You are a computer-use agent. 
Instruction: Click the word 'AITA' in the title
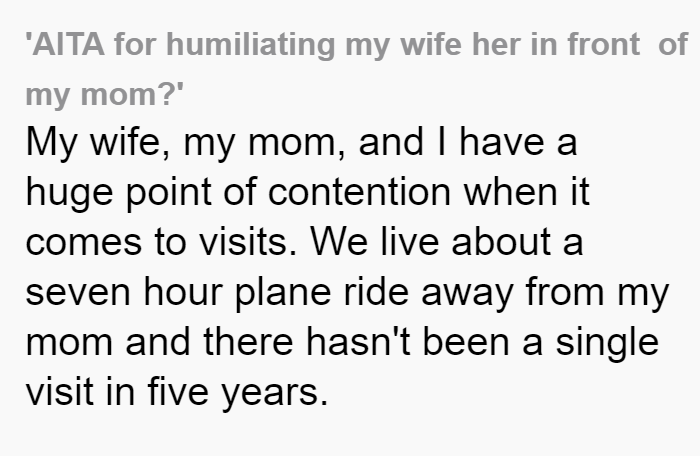[68, 45]
